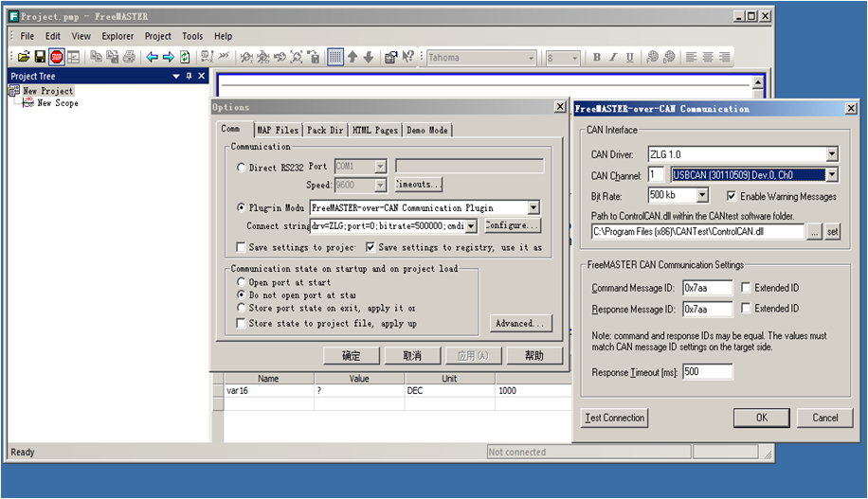Click the Save project floppy icon
Screen dimensions: 868x499
tap(39, 57)
